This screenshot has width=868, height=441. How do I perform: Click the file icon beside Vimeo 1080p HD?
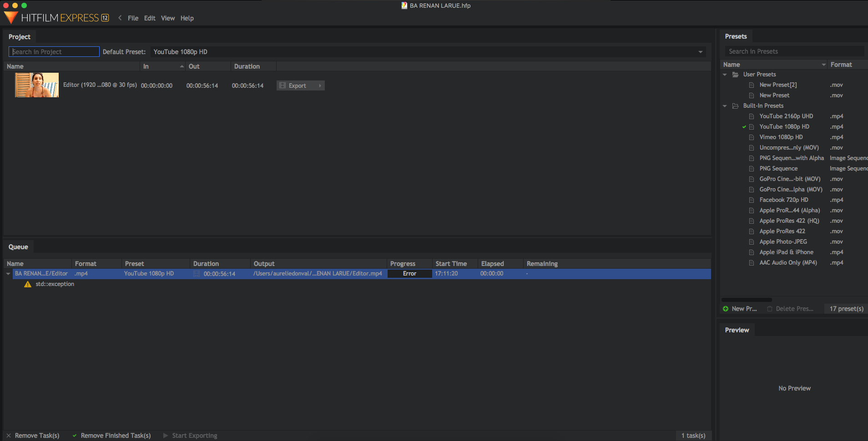(x=752, y=137)
